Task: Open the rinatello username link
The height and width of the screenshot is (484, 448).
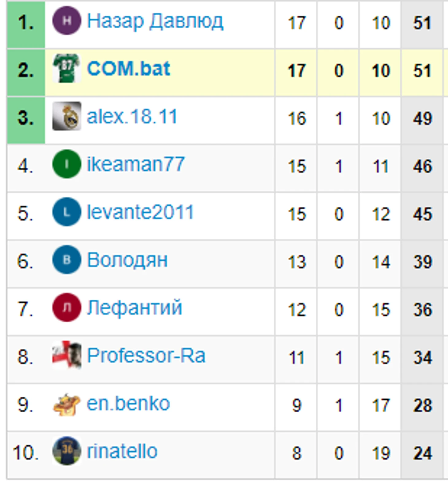Action: click(122, 451)
